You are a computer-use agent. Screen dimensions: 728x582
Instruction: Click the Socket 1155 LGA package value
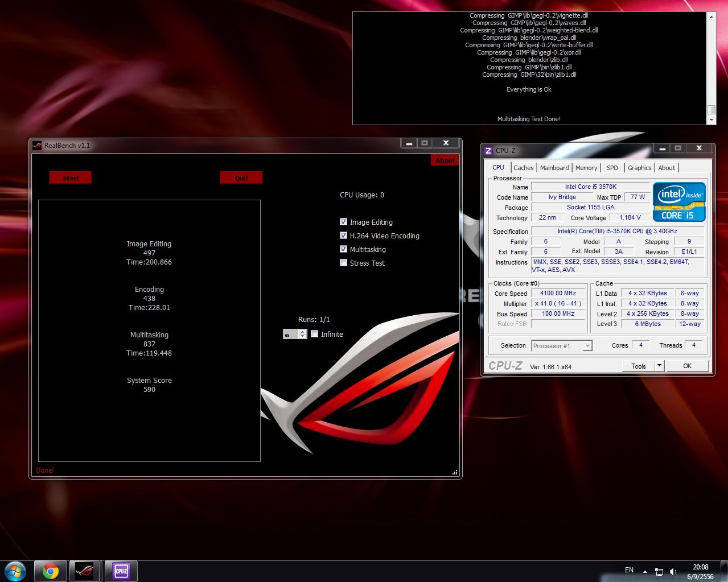[590, 207]
